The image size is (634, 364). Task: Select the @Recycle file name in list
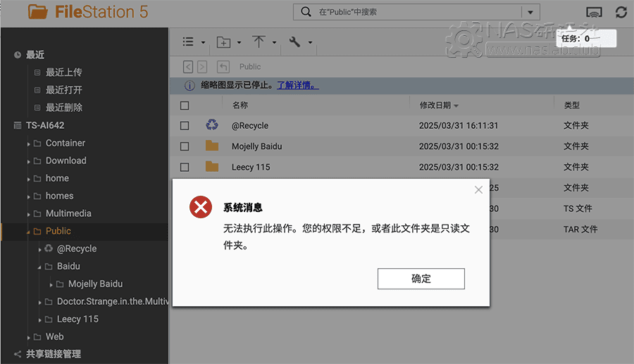[x=250, y=125]
